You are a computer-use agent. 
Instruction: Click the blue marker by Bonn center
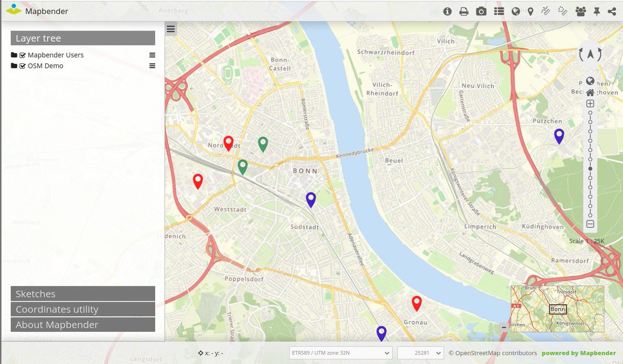(x=311, y=200)
